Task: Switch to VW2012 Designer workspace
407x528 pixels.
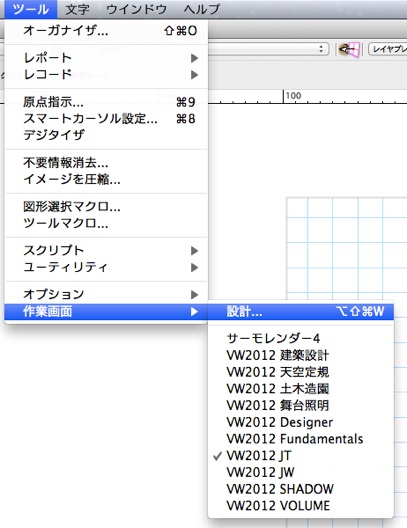Action: click(x=301, y=422)
